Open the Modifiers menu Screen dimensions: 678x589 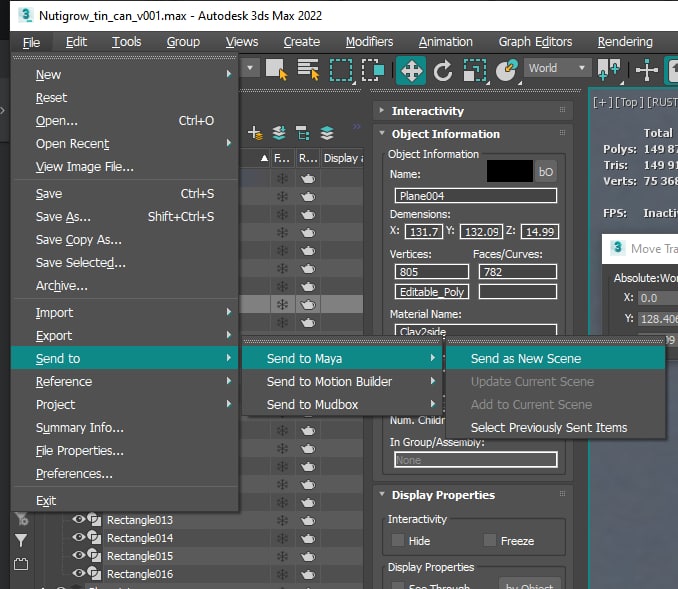(x=369, y=42)
